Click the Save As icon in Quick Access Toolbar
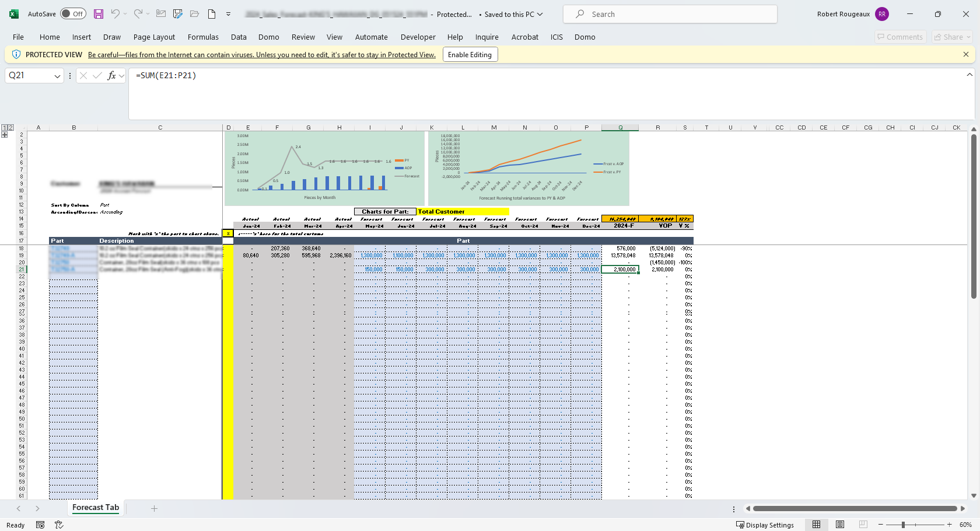 [x=177, y=14]
